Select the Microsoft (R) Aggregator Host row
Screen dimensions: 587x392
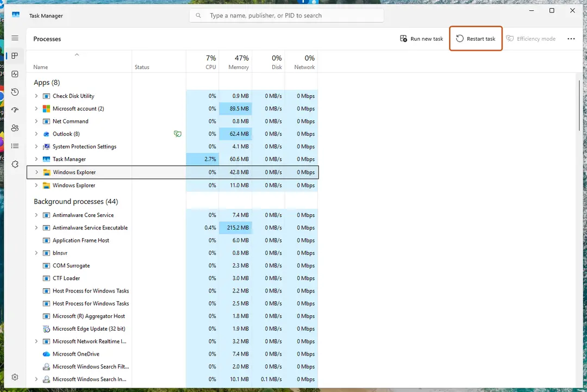coord(172,316)
